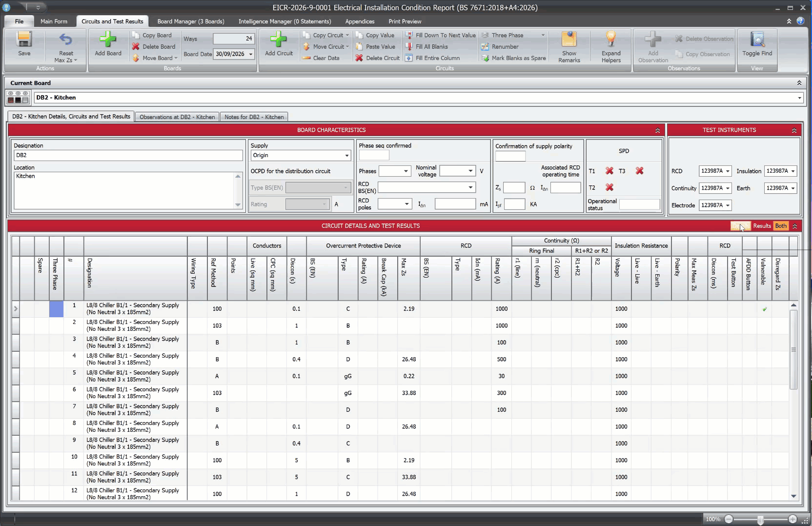The image size is (812, 526).
Task: Collapse the Test Instruments panel
Action: [x=794, y=130]
